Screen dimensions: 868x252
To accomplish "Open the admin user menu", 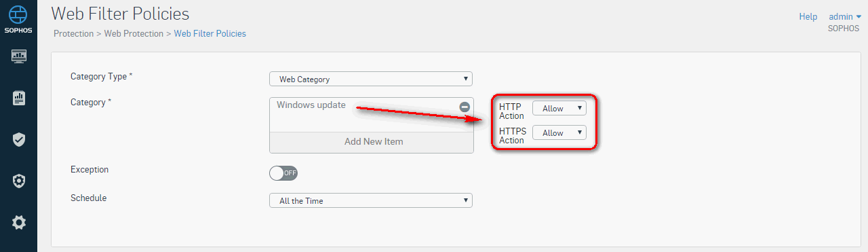I will pos(844,16).
